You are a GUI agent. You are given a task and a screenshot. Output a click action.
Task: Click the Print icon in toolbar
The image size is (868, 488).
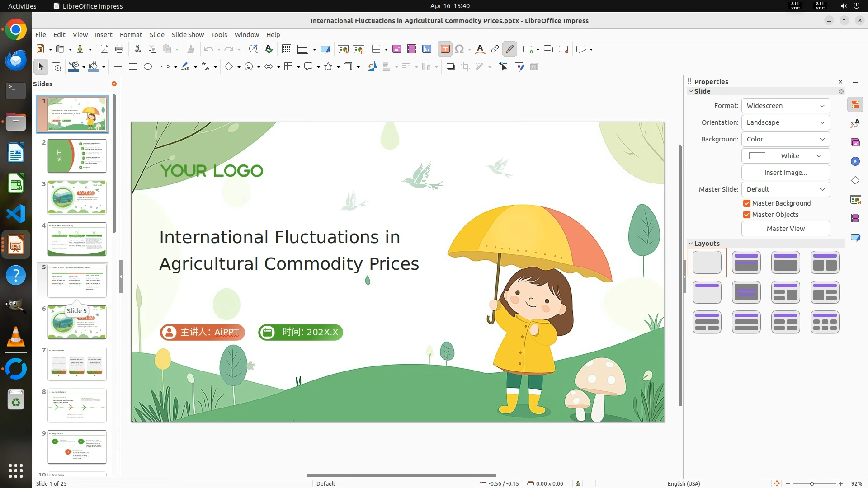[x=119, y=49]
